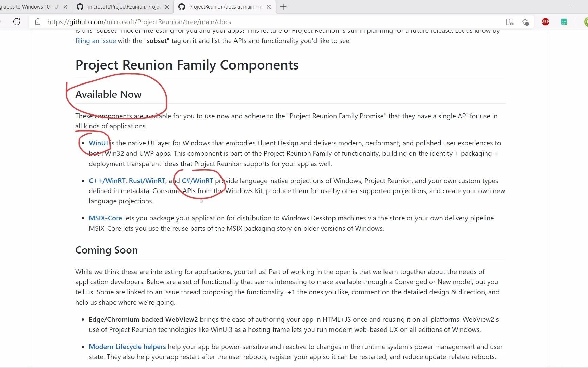
Task: Close the microsoft/ProjectReunion tab
Action: click(x=167, y=7)
